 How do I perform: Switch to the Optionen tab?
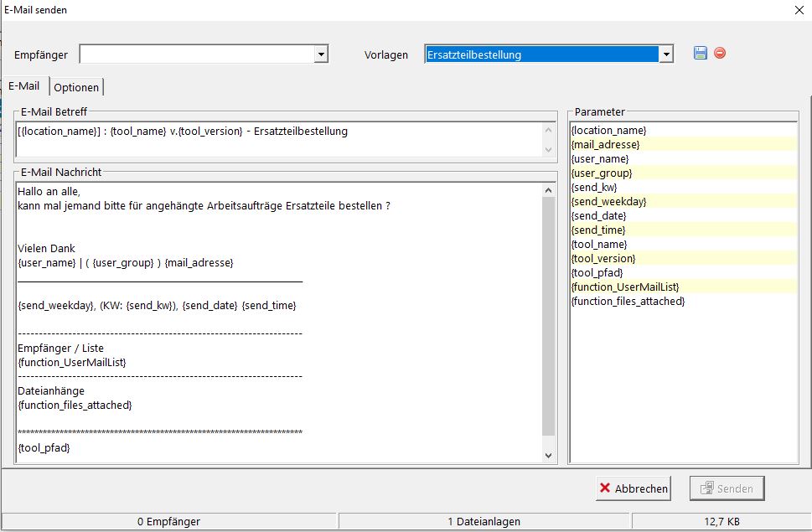point(76,87)
